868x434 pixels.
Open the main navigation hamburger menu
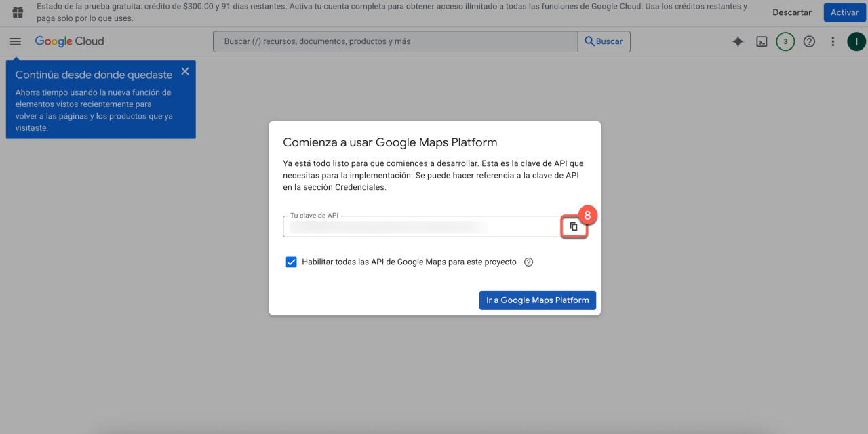pyautogui.click(x=16, y=41)
